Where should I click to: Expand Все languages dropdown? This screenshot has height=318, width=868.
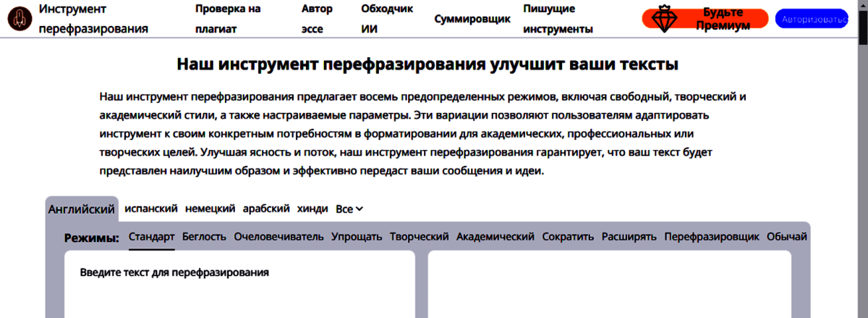(x=349, y=209)
